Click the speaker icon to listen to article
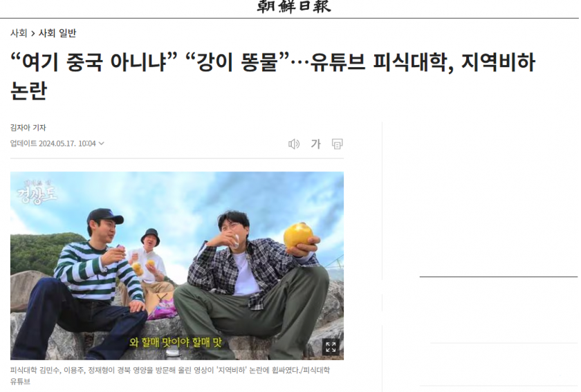This screenshot has height=392, width=581. coord(294,144)
